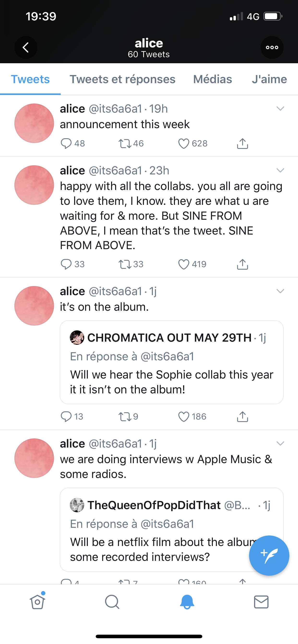Share the "it's on the album" tweet
The height and width of the screenshot is (644, 298).
242,416
